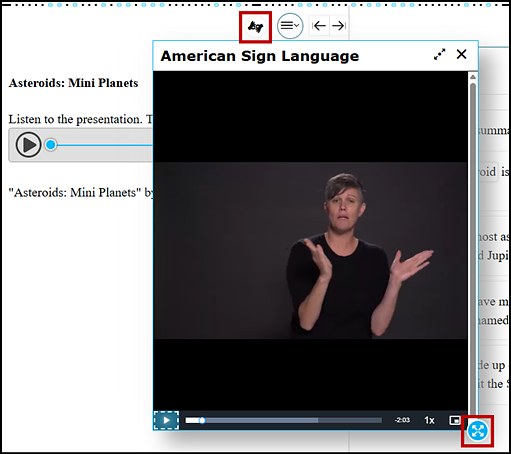Go to the next item arrow
Screen dimensions: 511x454
point(339,26)
